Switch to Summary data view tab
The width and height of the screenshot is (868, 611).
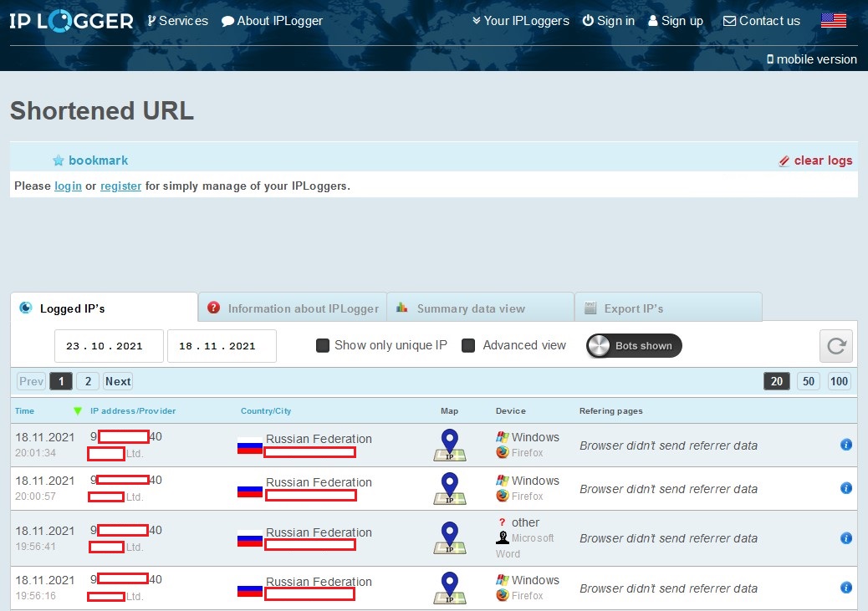(481, 308)
